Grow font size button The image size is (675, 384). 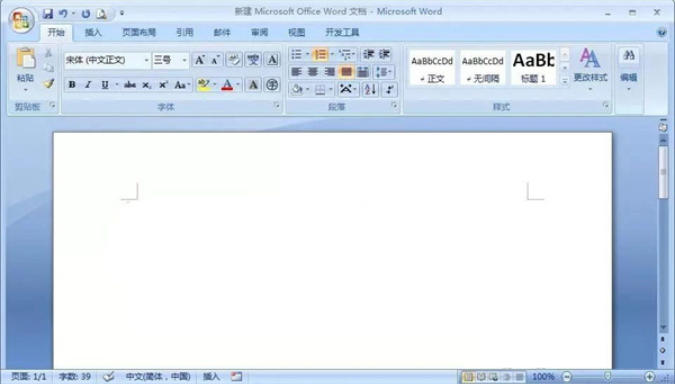point(199,60)
